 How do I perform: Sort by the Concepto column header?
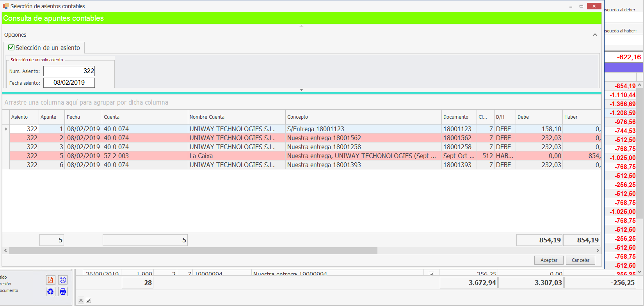297,117
